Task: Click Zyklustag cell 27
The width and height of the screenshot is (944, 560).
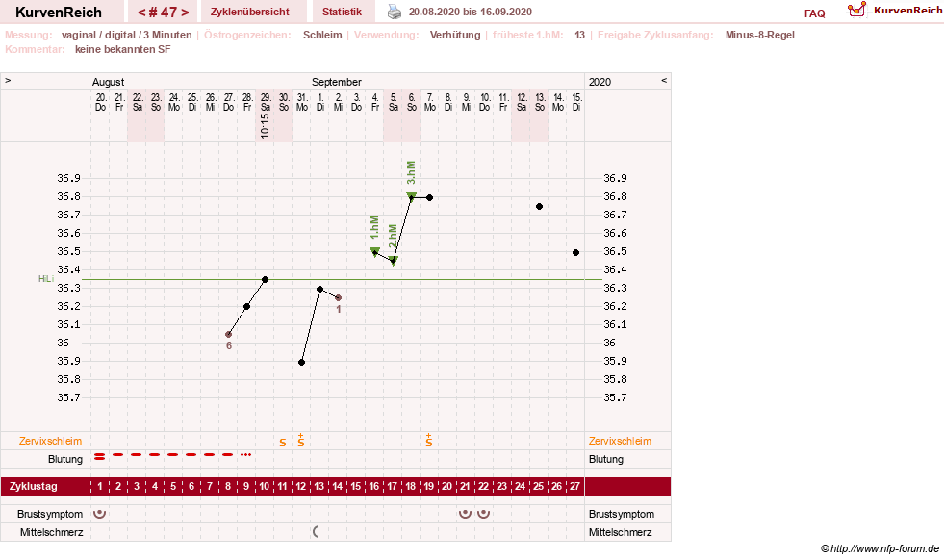Action: (x=574, y=486)
